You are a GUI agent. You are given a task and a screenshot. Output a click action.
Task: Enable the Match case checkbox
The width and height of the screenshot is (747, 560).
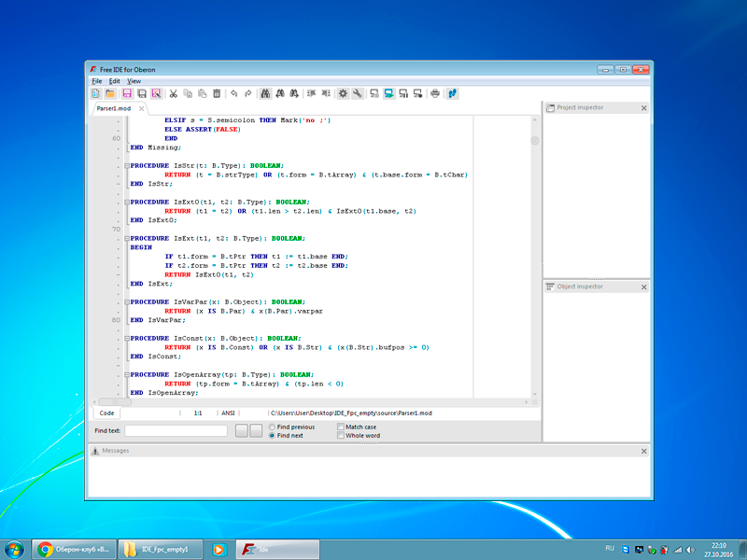(341, 427)
